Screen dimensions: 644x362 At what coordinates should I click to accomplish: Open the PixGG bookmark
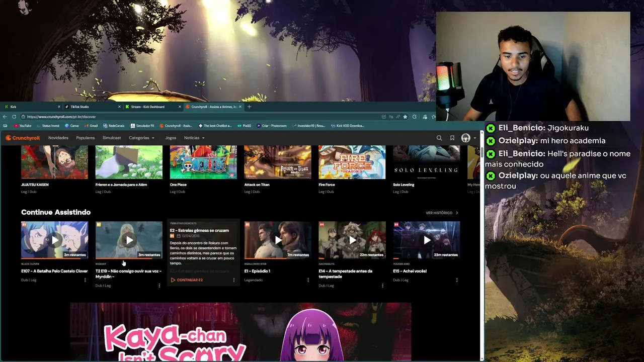pyautogui.click(x=244, y=126)
